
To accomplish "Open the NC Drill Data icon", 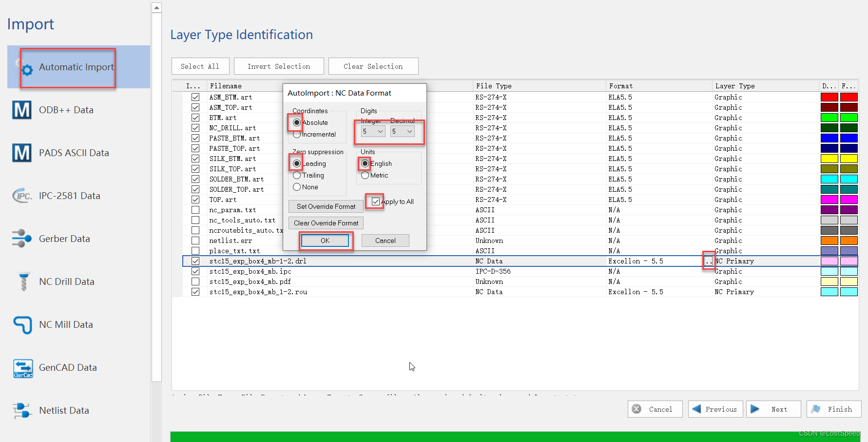I will [x=23, y=281].
